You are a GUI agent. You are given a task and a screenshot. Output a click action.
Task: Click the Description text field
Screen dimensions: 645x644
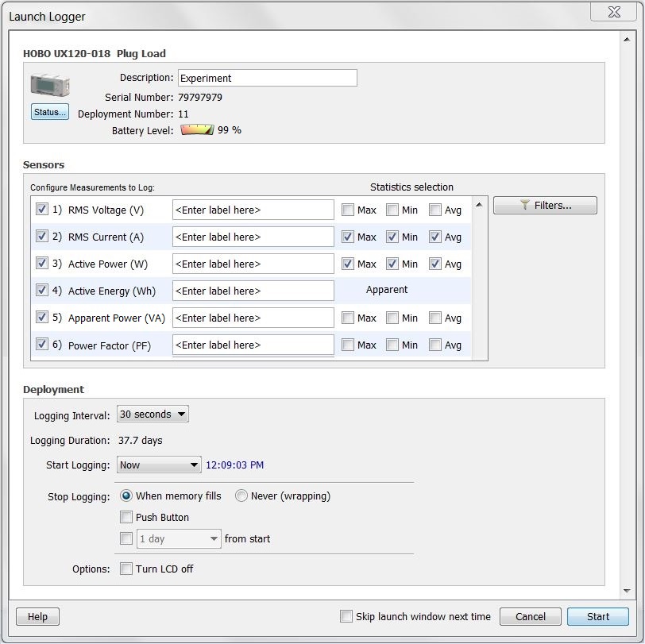point(266,78)
